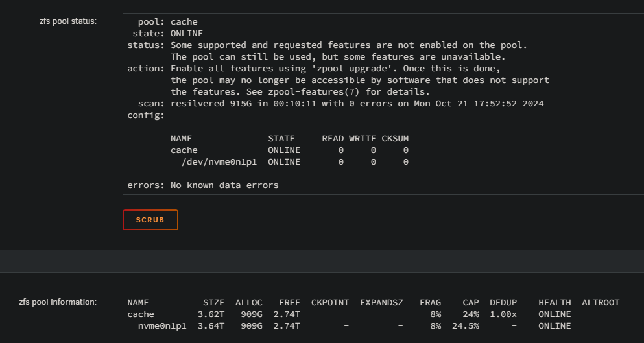Click the 'No known data errors' line
Image resolution: width=644 pixels, height=343 pixels.
coord(224,185)
